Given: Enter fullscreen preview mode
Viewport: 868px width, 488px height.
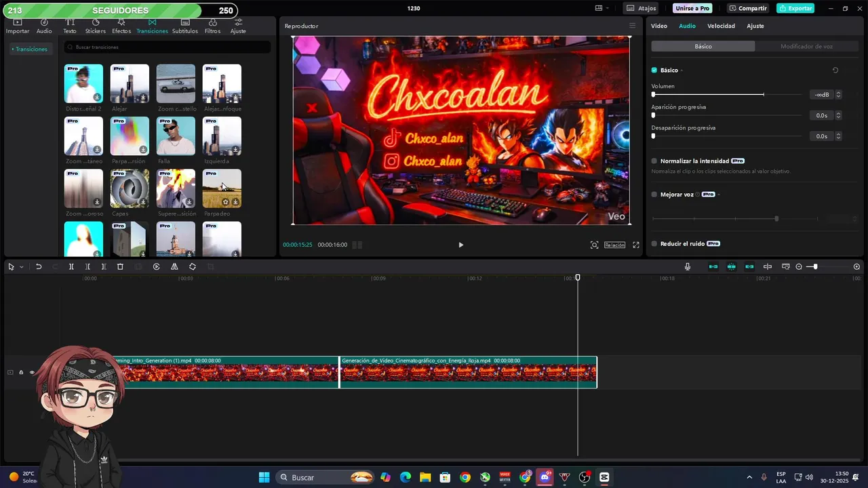Looking at the screenshot, I should [636, 245].
